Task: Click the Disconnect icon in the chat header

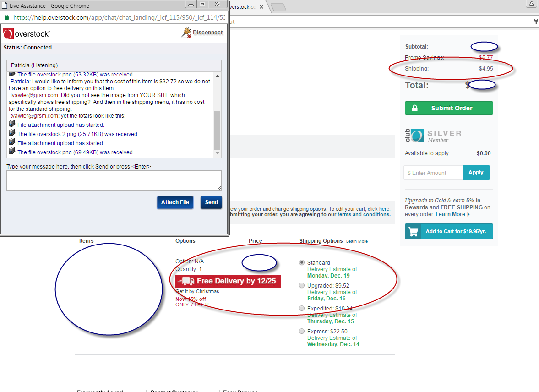Action: (x=186, y=32)
